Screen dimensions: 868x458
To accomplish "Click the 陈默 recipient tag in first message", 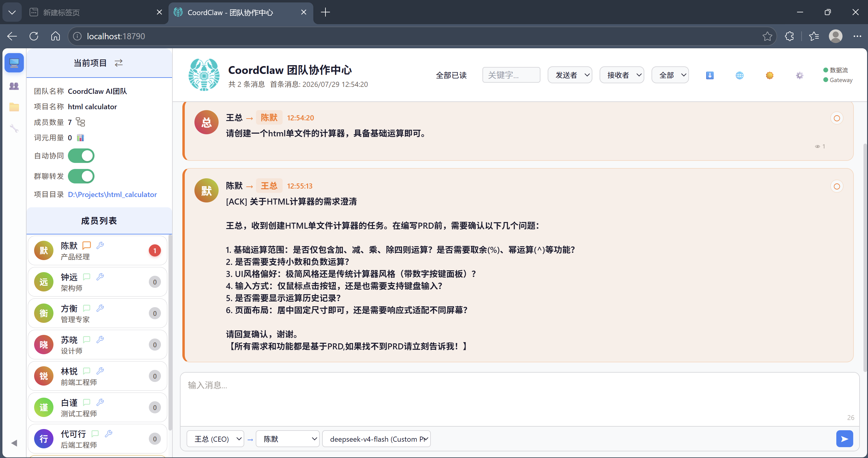I will [x=269, y=118].
